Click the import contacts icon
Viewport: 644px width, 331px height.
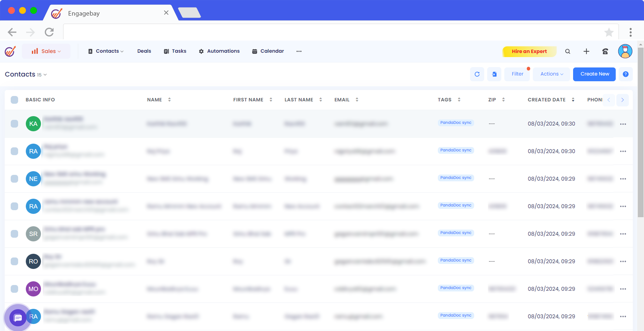pyautogui.click(x=494, y=74)
